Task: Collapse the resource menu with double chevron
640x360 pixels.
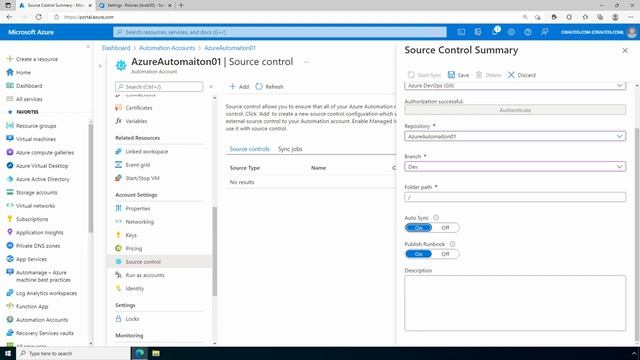Action: (x=211, y=87)
